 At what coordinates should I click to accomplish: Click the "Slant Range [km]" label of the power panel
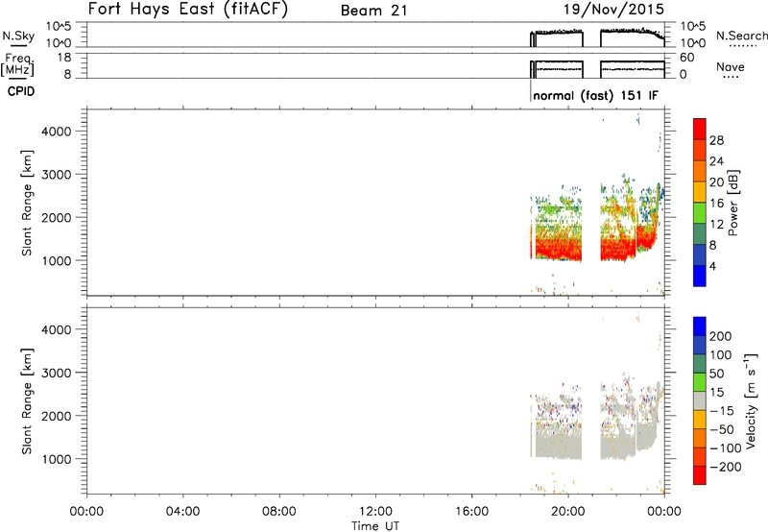(x=27, y=203)
